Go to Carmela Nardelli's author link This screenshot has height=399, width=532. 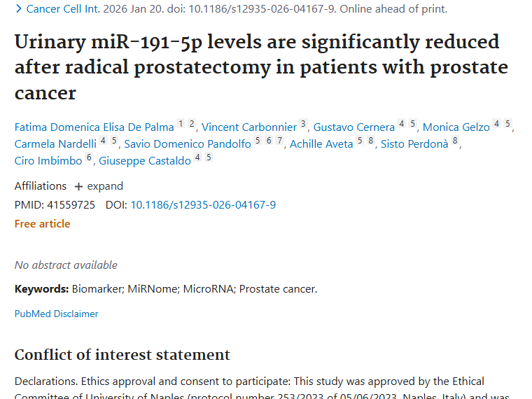click(x=54, y=144)
